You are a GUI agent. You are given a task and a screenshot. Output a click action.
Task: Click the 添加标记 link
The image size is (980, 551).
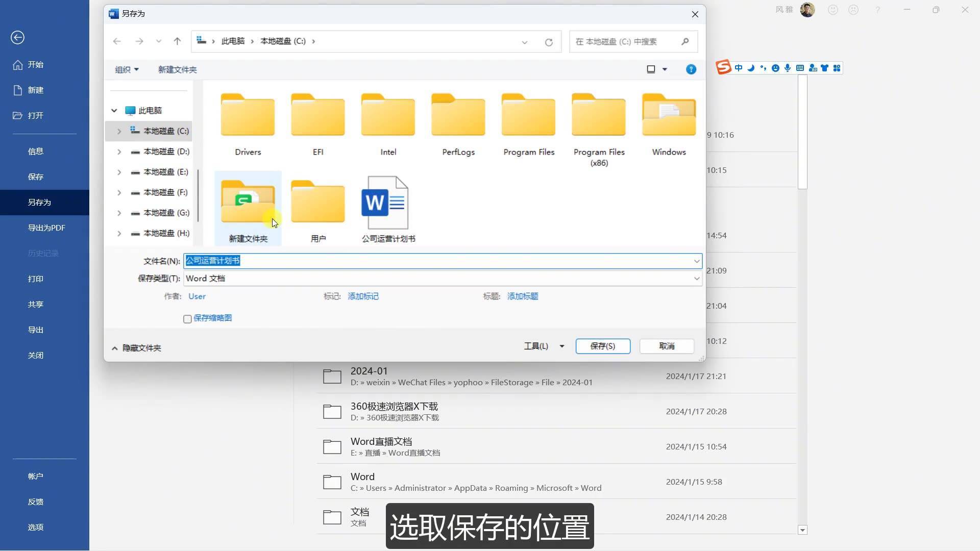pos(363,296)
